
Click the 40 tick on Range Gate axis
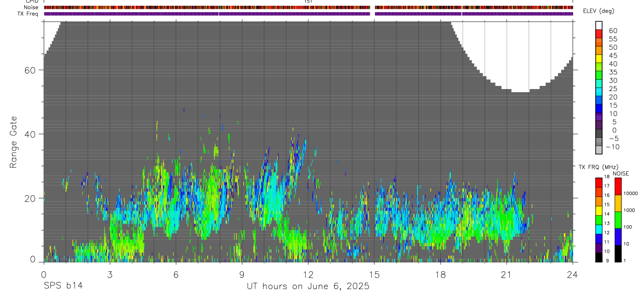pyautogui.click(x=31, y=134)
